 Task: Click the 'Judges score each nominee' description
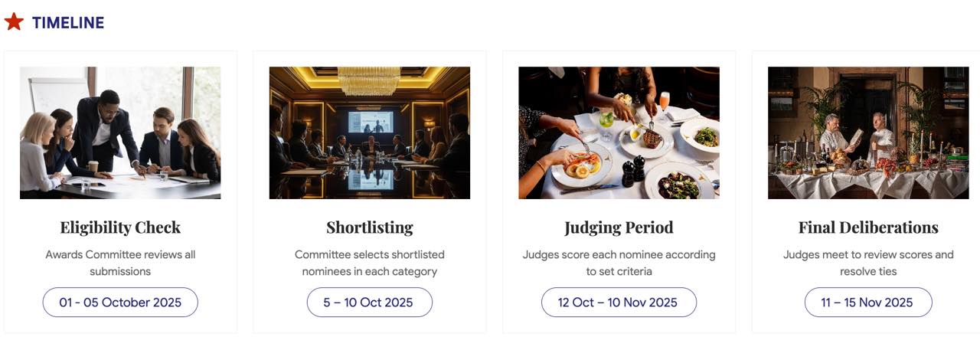pos(619,263)
